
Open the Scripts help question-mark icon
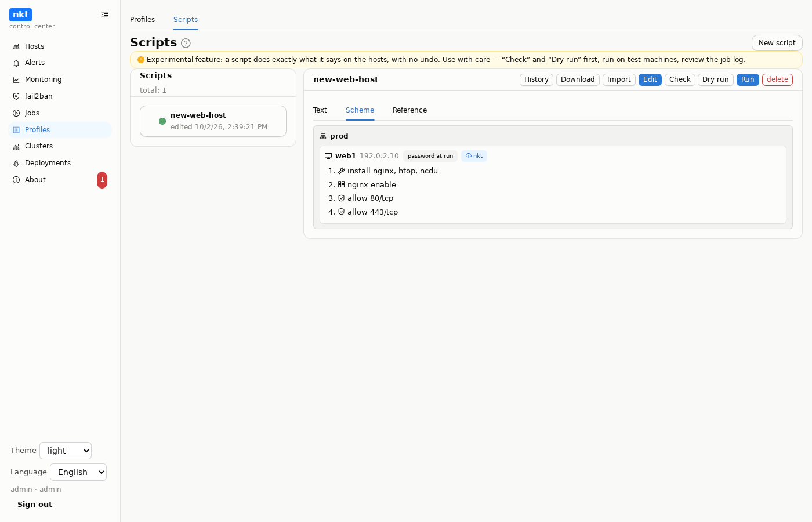pos(186,43)
